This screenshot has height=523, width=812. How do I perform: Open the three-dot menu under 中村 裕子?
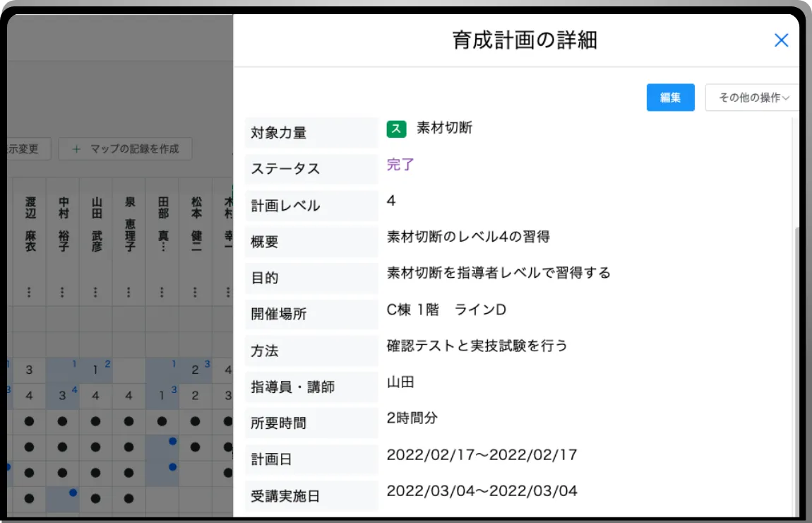(x=63, y=292)
